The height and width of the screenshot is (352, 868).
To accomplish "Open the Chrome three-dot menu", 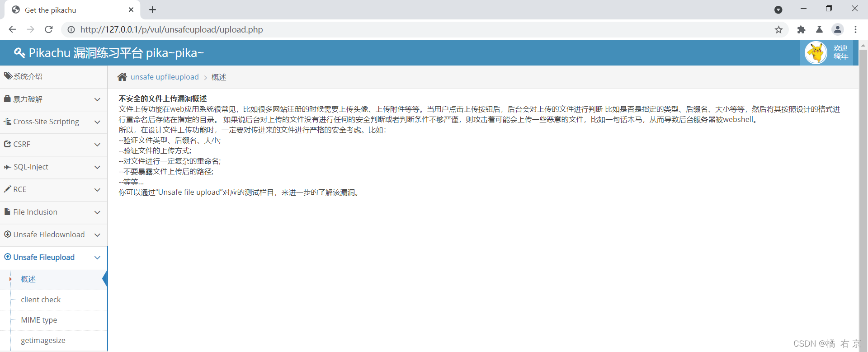I will 855,29.
